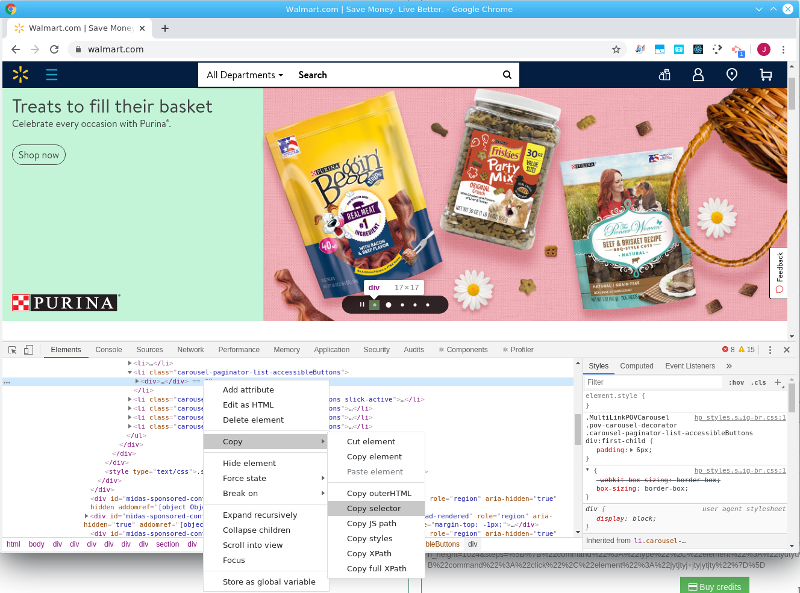Toggle the .cls class editor in Styles
This screenshot has height=593, width=800.
point(757,382)
